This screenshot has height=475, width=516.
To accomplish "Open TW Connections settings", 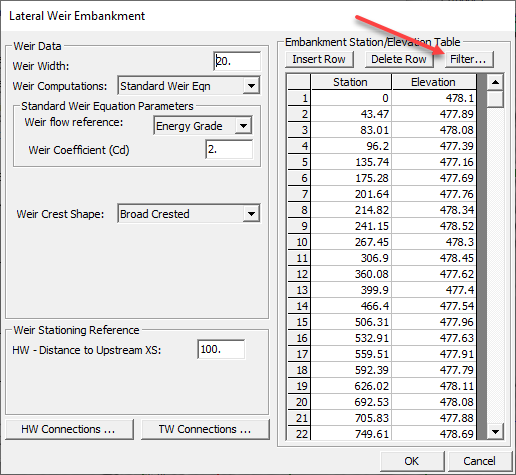I will pyautogui.click(x=205, y=429).
